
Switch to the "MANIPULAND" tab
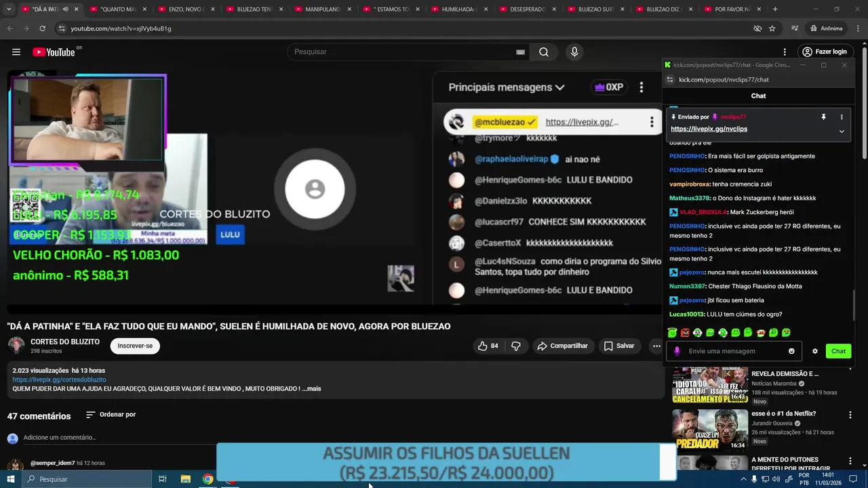[x=323, y=9]
